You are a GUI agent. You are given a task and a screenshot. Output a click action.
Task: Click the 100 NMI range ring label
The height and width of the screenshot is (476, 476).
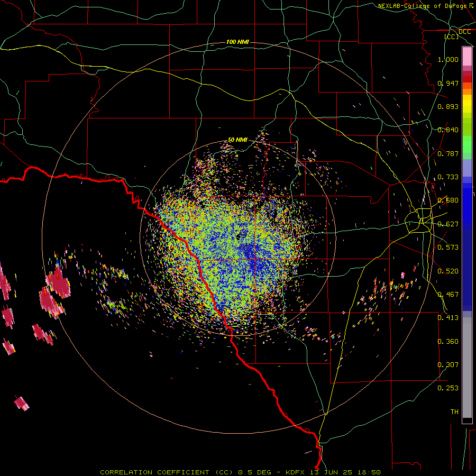coord(237,42)
